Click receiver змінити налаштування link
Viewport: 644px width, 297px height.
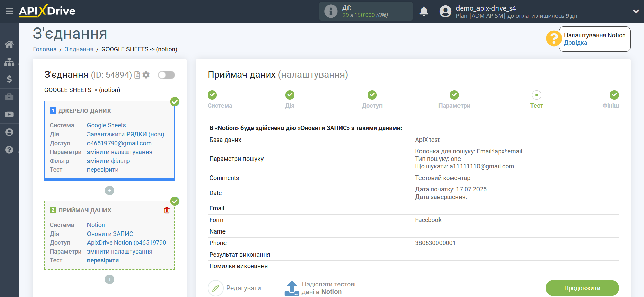click(x=120, y=252)
